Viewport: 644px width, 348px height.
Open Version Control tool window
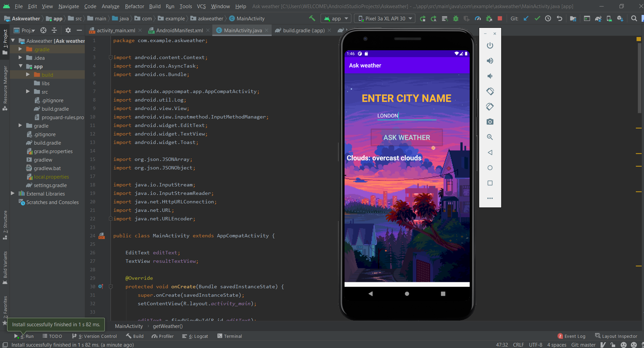95,336
